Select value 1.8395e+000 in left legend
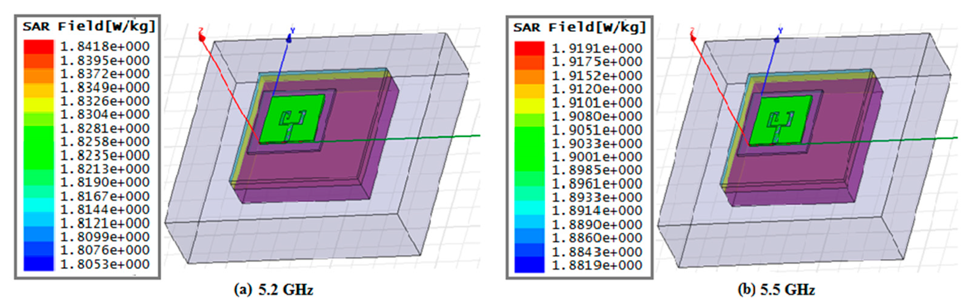 pos(105,61)
